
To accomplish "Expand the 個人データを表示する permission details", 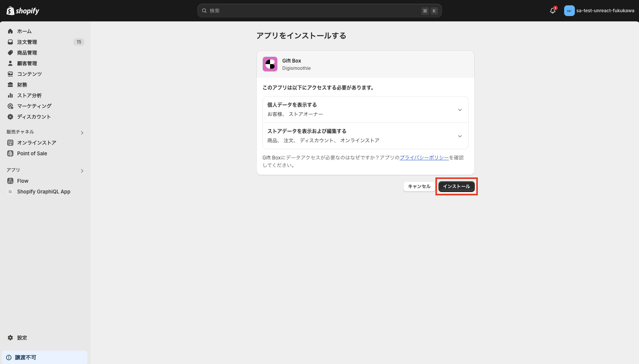I will point(459,110).
